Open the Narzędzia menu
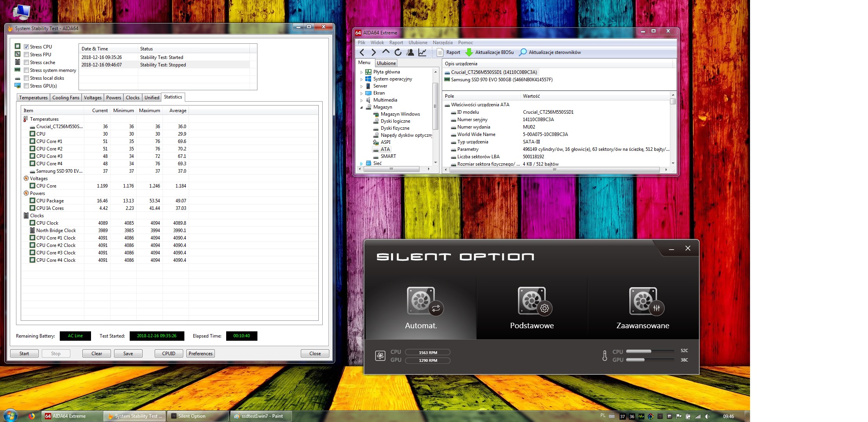Image resolution: width=868 pixels, height=422 pixels. tap(443, 43)
